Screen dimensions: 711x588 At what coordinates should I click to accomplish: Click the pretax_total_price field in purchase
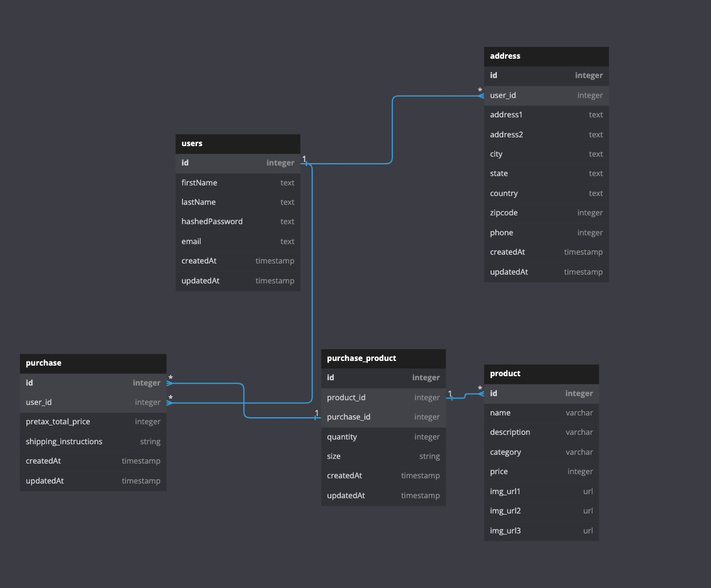pyautogui.click(x=93, y=421)
